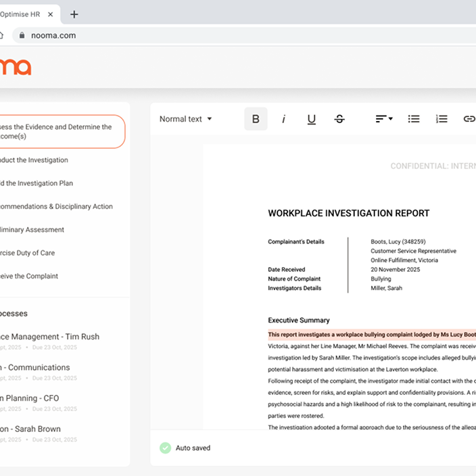Click the Workplace Investigation Report heading

348,213
